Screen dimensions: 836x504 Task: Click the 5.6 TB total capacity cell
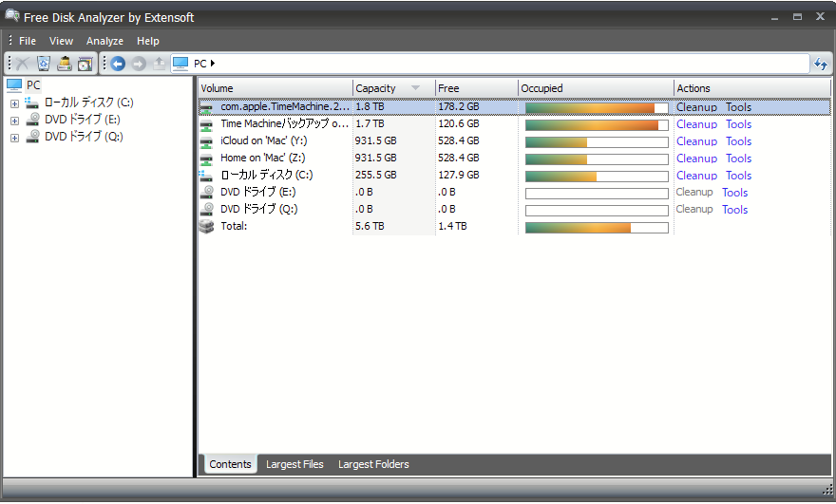(x=370, y=226)
